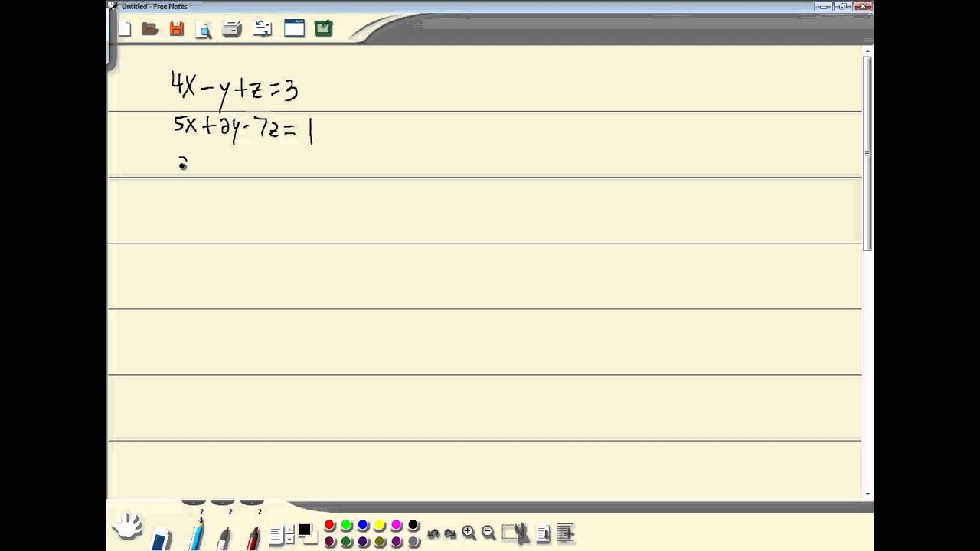This screenshot has width=980, height=551.
Task: Pick the magenta color dot
Action: pyautogui.click(x=397, y=525)
